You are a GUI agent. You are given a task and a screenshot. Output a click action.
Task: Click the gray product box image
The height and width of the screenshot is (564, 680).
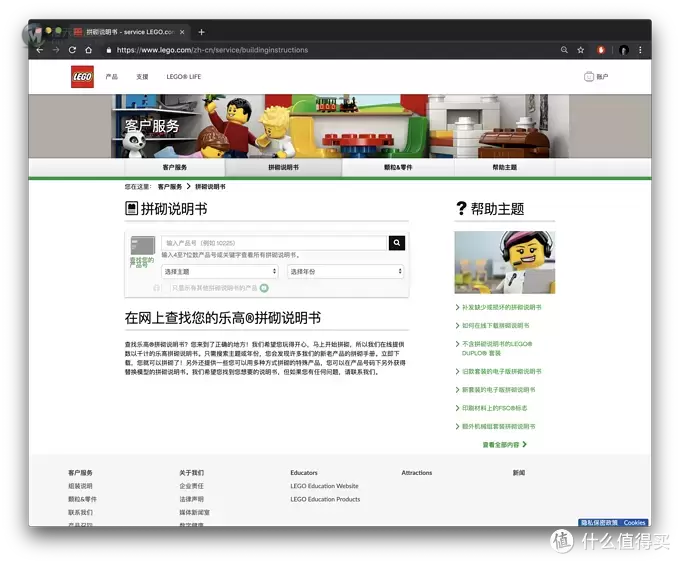coord(143,245)
